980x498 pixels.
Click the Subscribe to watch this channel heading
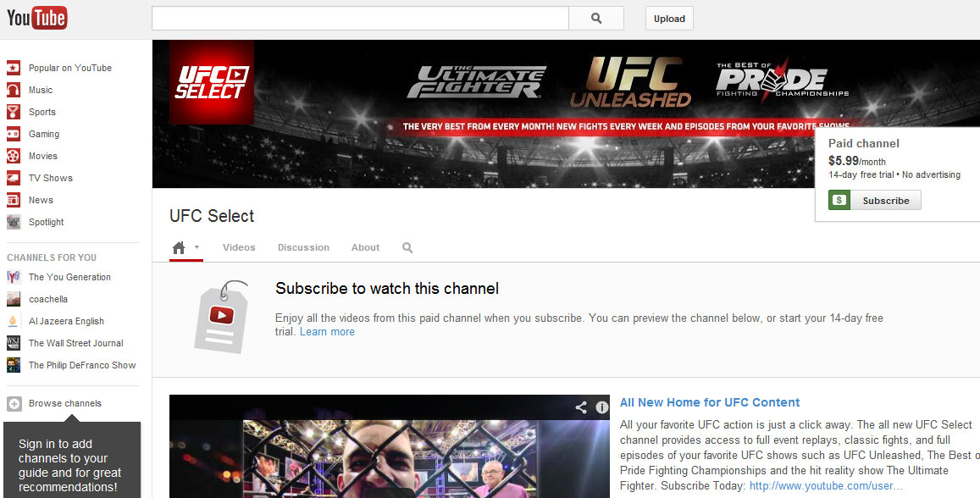point(387,289)
